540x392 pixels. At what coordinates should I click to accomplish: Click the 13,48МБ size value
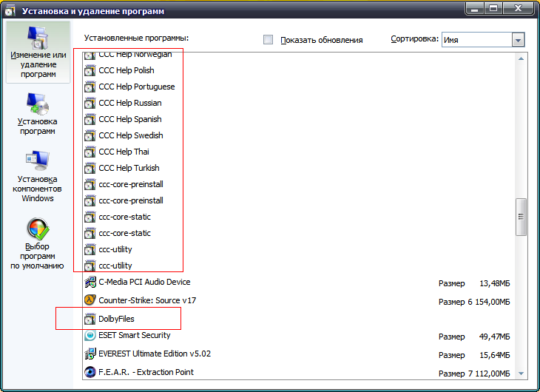(x=495, y=283)
